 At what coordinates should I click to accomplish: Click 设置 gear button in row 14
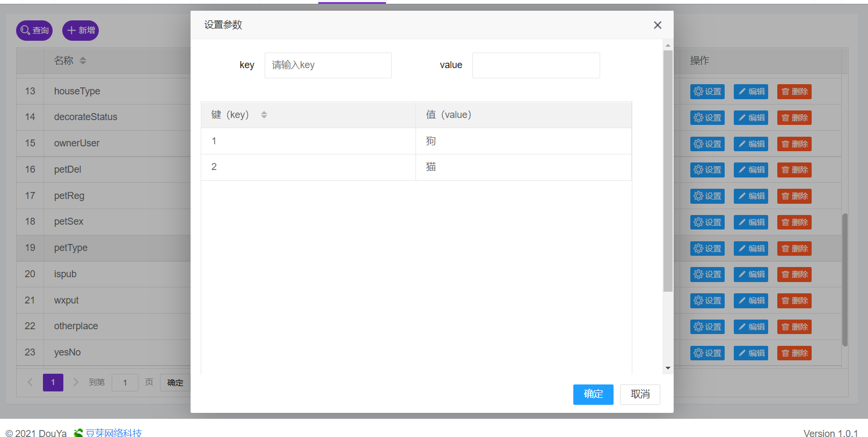(x=707, y=118)
